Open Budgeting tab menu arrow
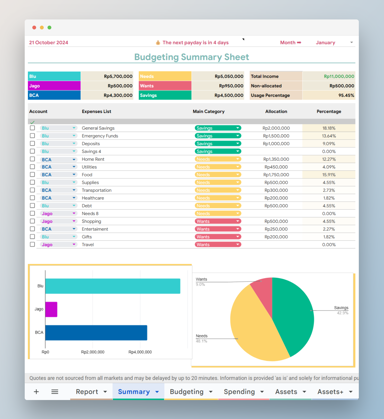384x419 pixels. (x=211, y=392)
